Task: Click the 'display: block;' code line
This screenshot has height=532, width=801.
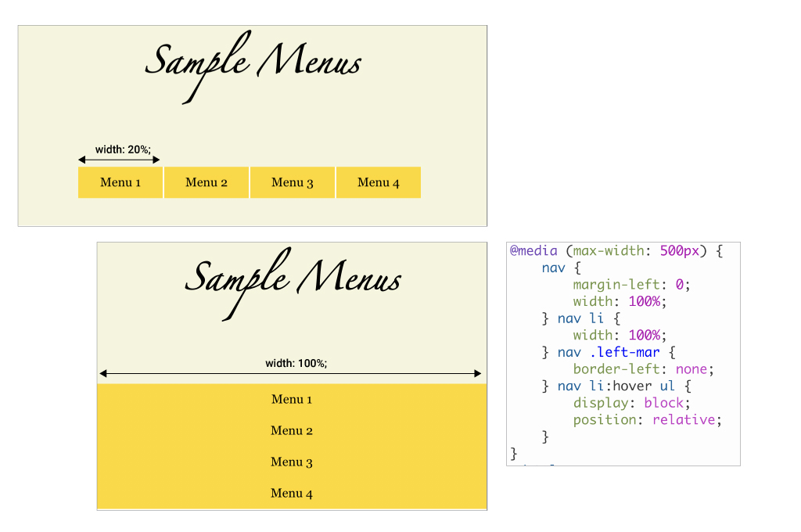Action: (x=631, y=403)
